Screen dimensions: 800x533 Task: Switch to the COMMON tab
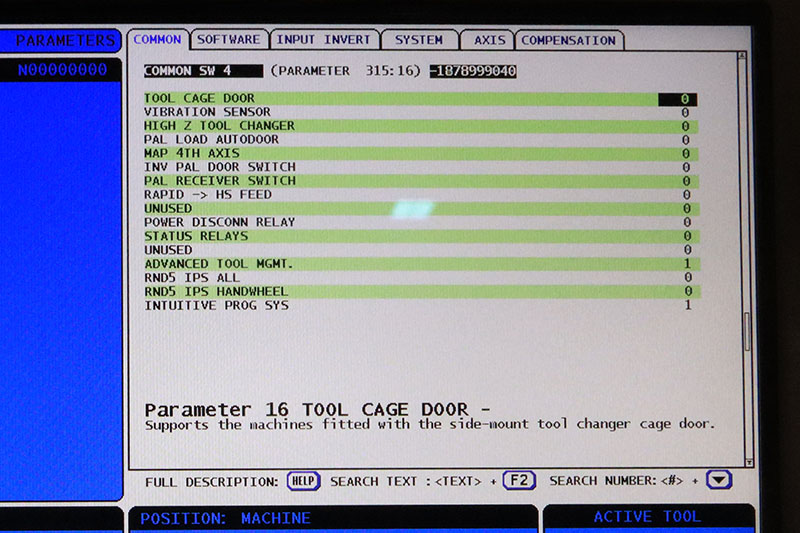tap(158, 40)
